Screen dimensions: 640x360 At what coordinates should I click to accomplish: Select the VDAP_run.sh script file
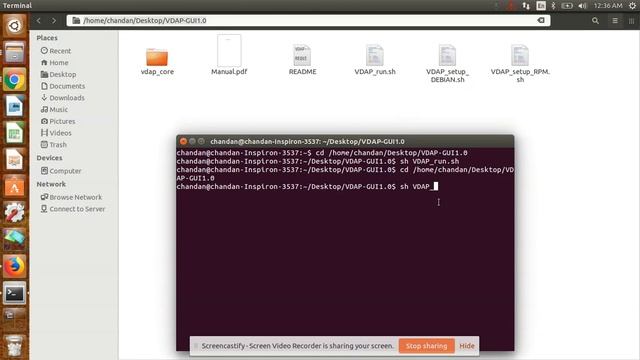(x=375, y=60)
